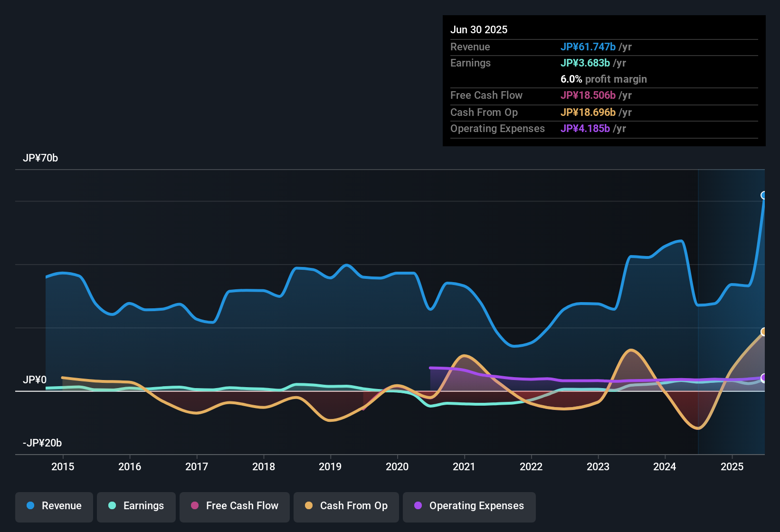Click the orange Cash From Op dot
The width and height of the screenshot is (780, 532).
(309, 506)
